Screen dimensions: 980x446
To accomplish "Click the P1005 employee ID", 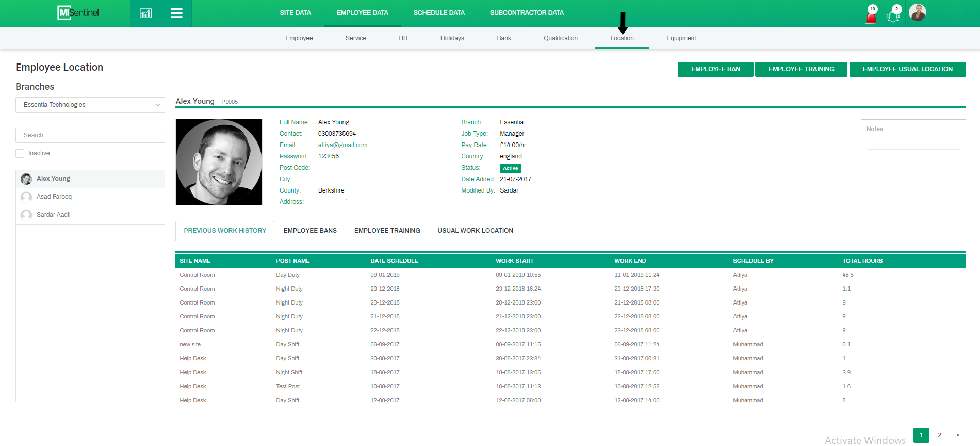I will pos(230,102).
